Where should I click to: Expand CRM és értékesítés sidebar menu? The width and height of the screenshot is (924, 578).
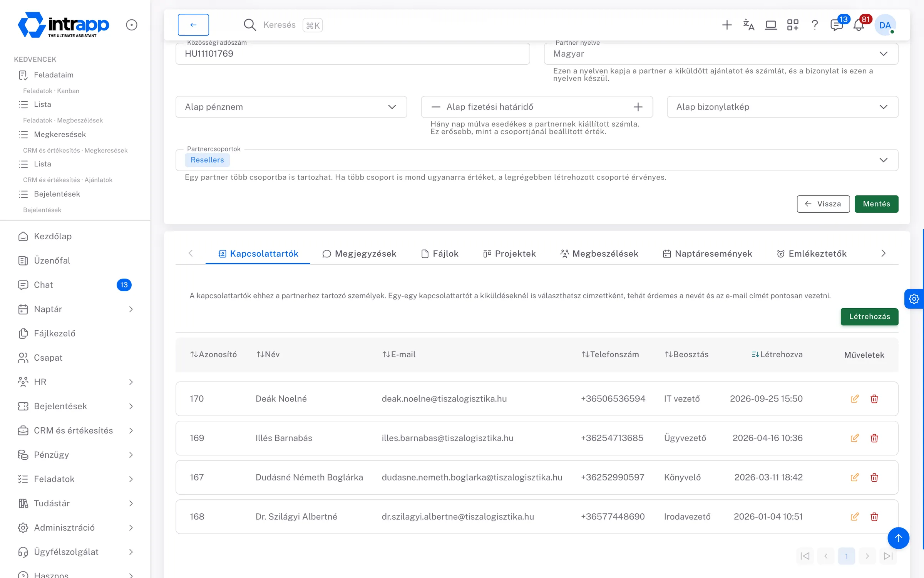[x=75, y=430]
